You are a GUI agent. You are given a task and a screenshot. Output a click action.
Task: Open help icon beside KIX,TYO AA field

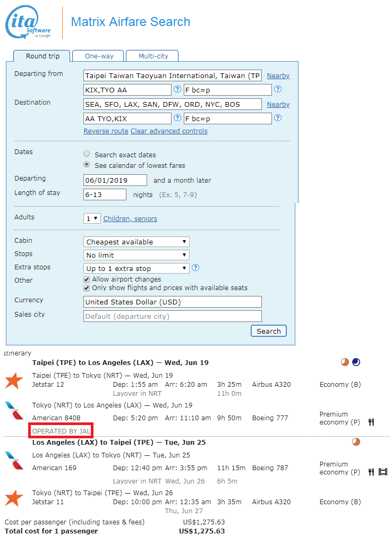click(x=177, y=89)
